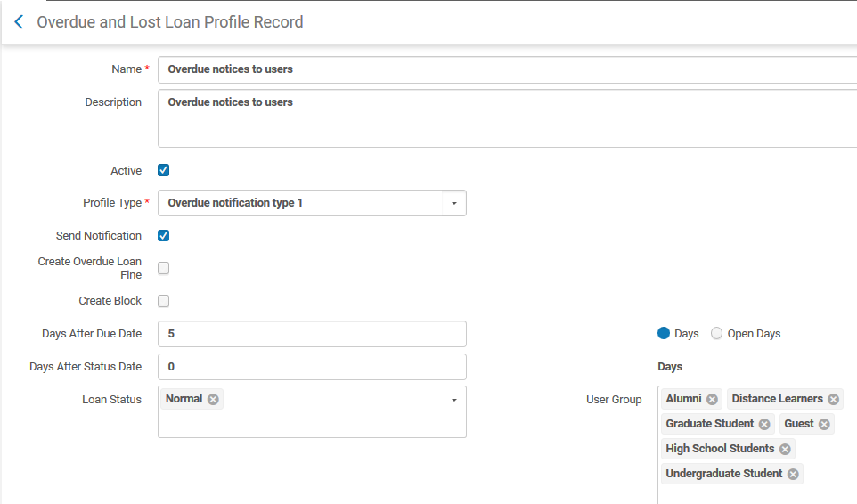Remove Alumni from User Group
Viewport: 857px width, 504px height.
712,400
